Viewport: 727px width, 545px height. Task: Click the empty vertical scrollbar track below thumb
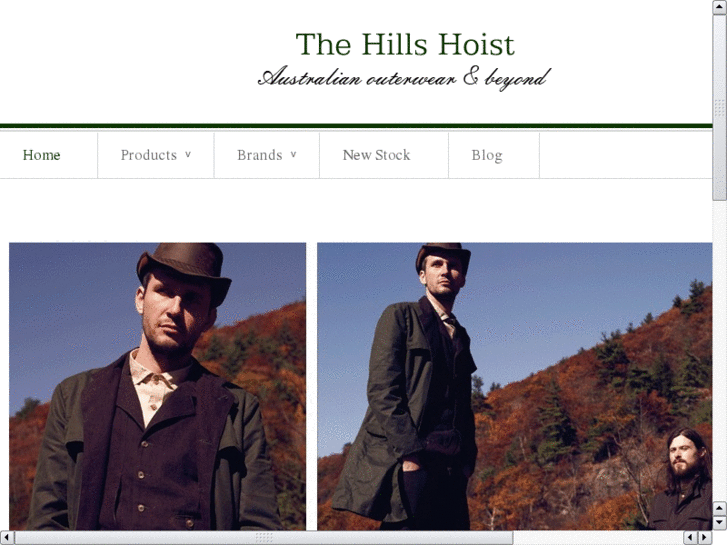click(x=720, y=351)
